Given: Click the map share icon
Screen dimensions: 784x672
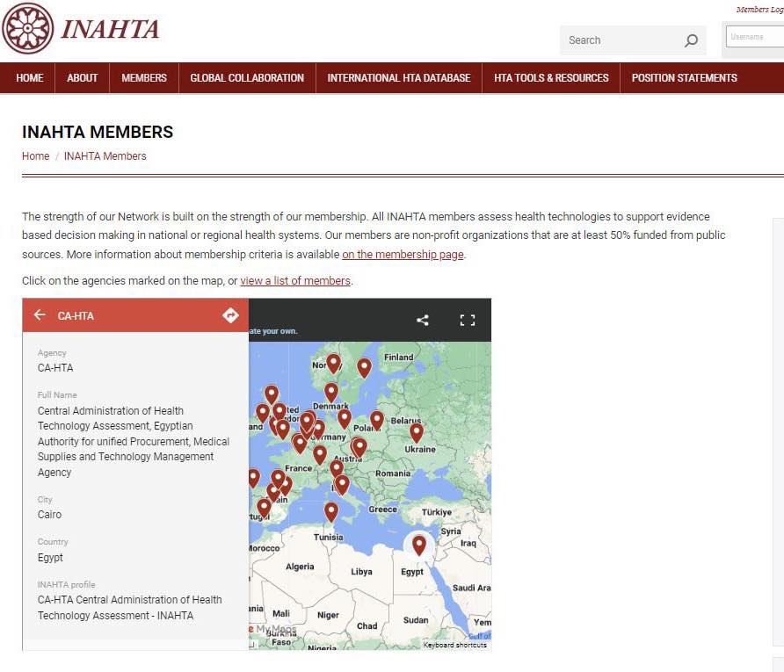Looking at the screenshot, I should [423, 320].
